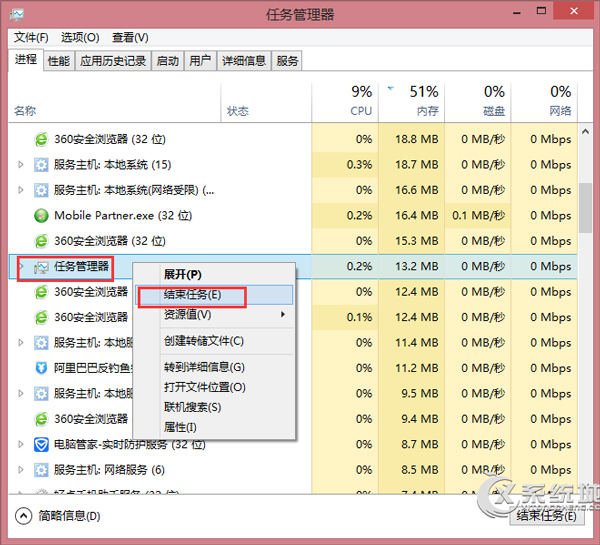Click the 8.7 MB memory value
The height and width of the screenshot is (545, 600).
[419, 444]
